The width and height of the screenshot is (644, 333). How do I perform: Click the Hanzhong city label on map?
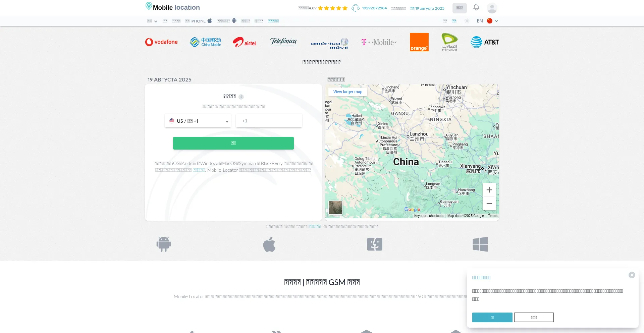tap(466, 191)
